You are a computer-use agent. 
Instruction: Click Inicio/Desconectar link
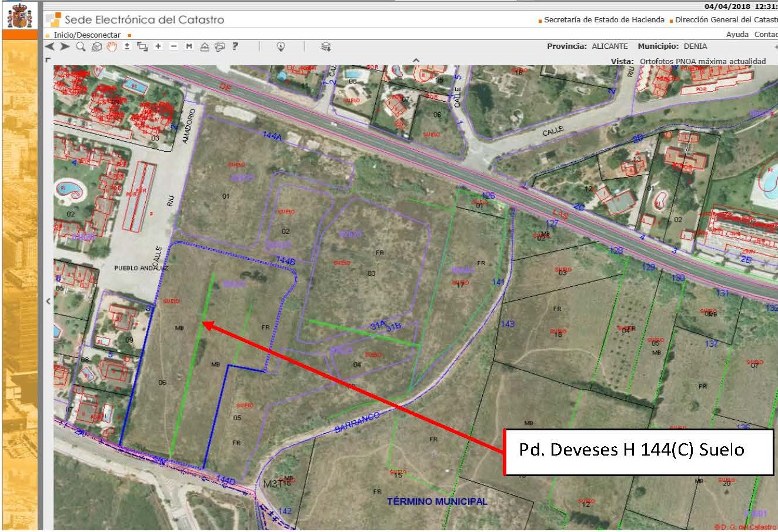[87, 35]
